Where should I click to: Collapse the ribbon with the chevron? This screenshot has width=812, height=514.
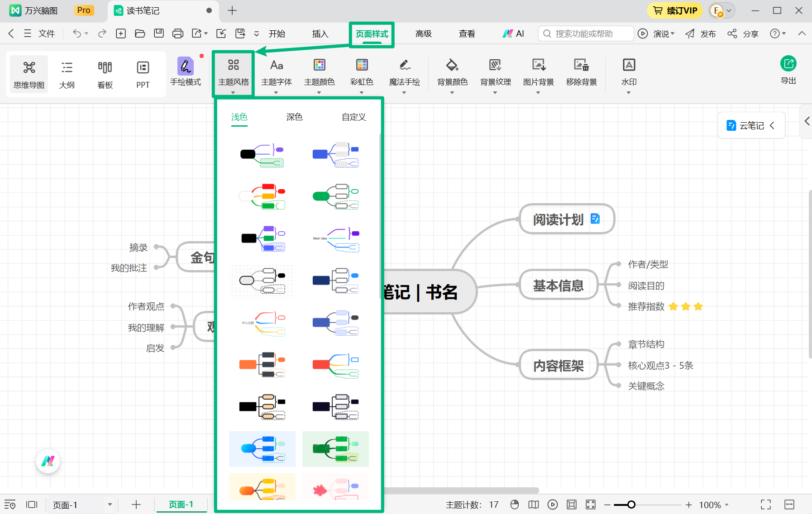802,33
